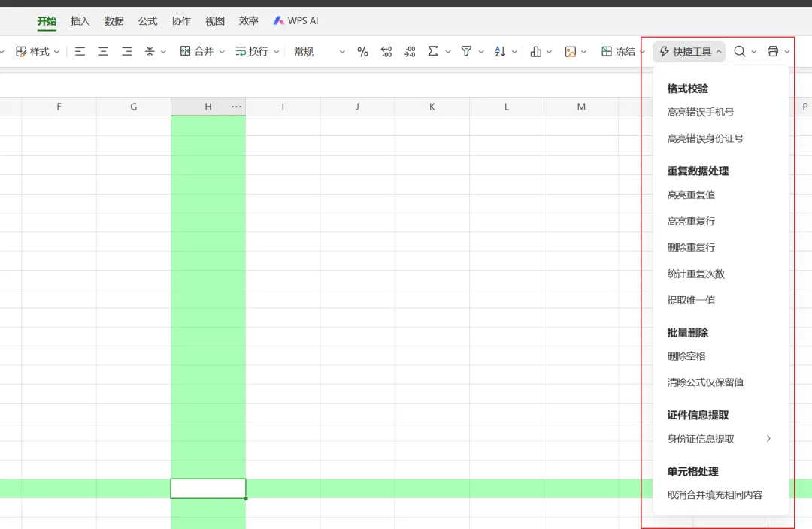Click the 冻结 freeze panes button

[x=618, y=51]
